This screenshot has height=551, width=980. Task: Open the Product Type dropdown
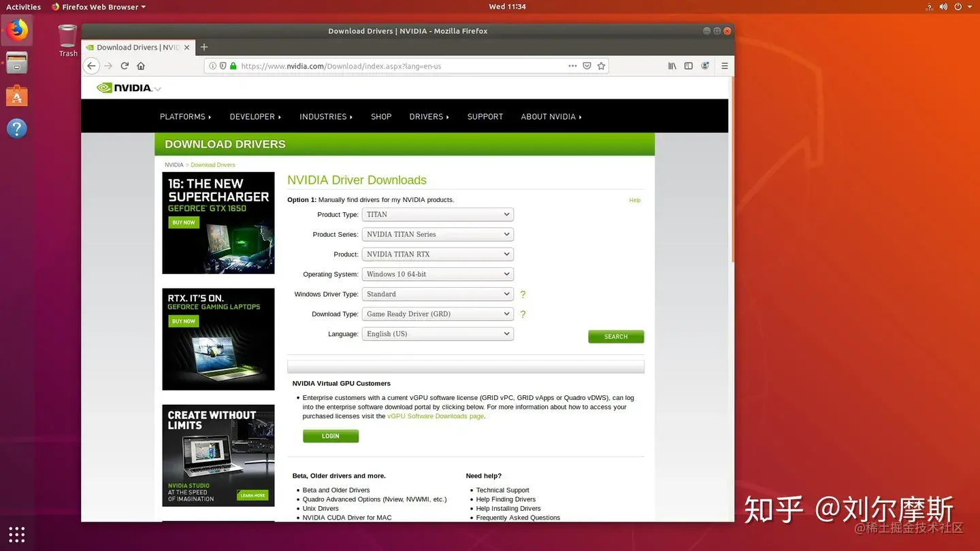(x=438, y=214)
